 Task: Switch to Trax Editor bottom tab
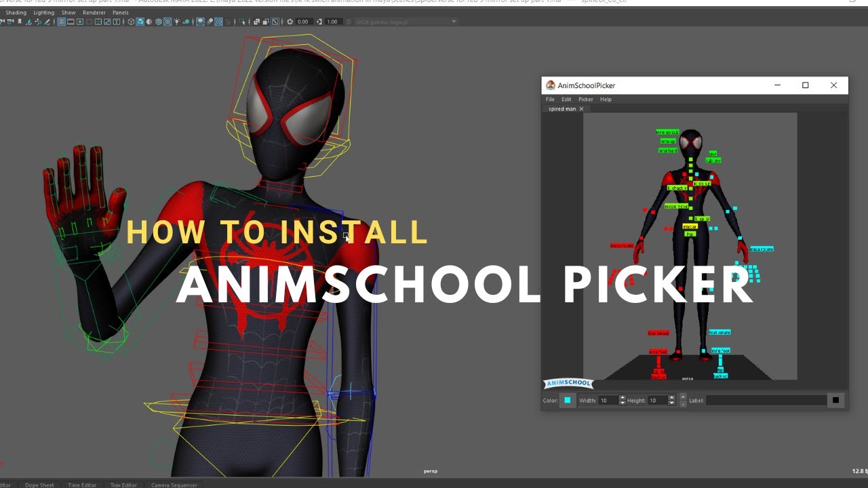(123, 485)
